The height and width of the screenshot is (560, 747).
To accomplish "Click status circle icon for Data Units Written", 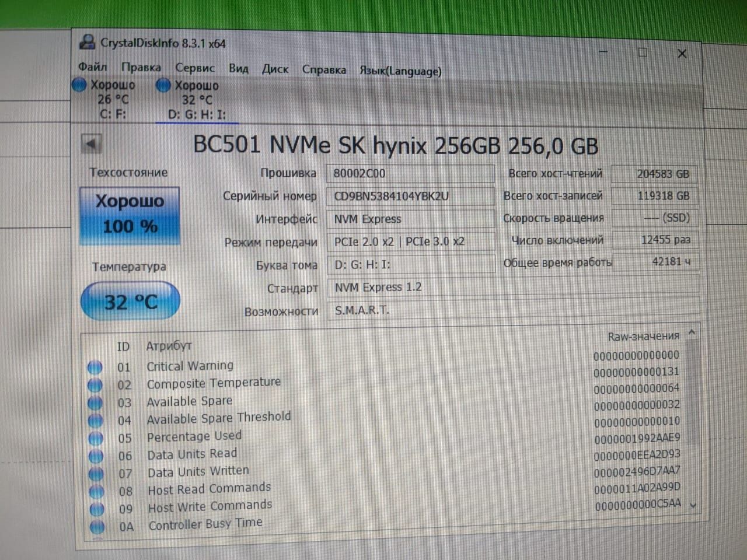I will 97,474.
